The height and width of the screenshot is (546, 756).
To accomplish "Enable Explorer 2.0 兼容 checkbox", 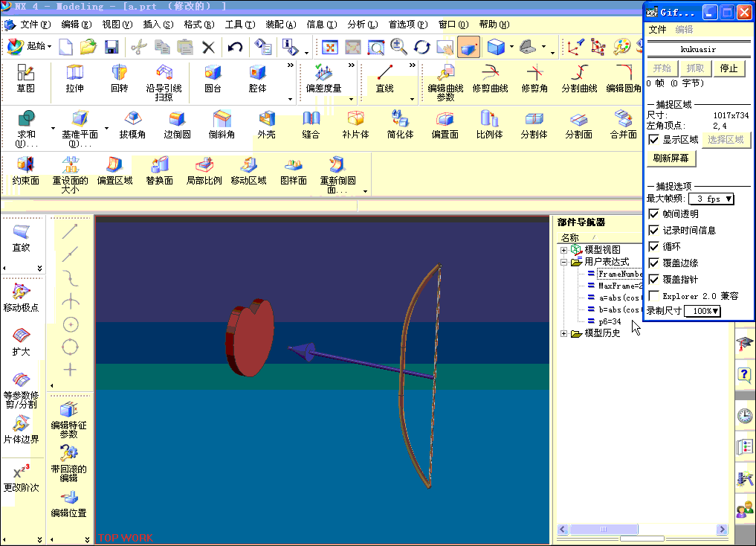I will pyautogui.click(x=653, y=295).
